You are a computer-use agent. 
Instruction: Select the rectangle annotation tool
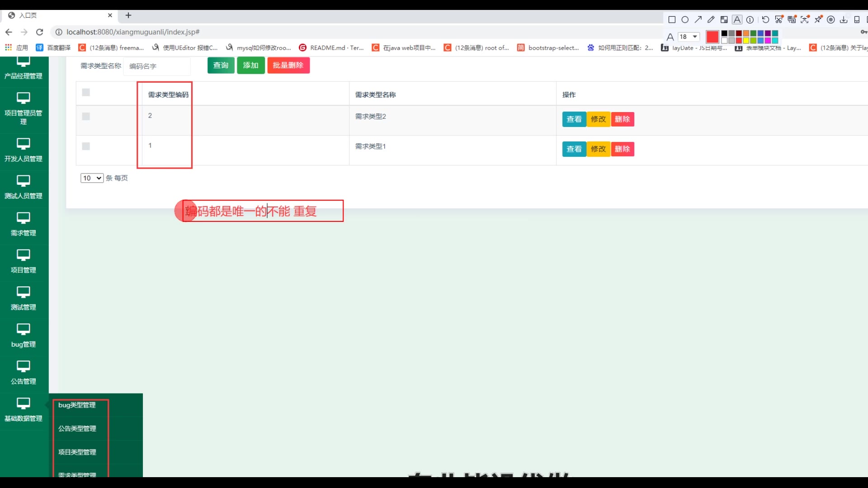click(x=672, y=19)
